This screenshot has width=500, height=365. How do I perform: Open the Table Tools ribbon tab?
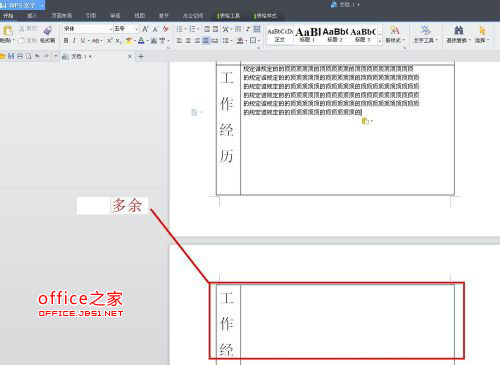pos(229,16)
